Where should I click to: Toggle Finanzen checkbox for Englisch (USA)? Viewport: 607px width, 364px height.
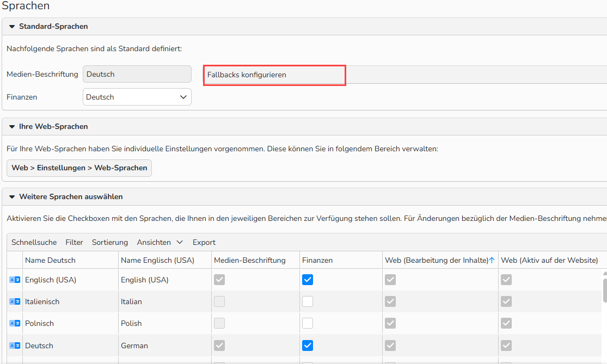tap(308, 280)
